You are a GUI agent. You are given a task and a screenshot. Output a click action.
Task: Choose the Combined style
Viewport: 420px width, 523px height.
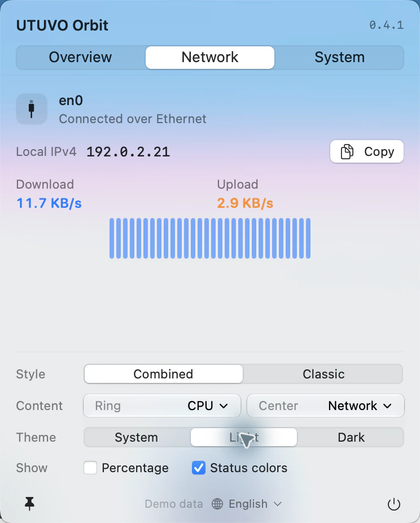point(163,374)
